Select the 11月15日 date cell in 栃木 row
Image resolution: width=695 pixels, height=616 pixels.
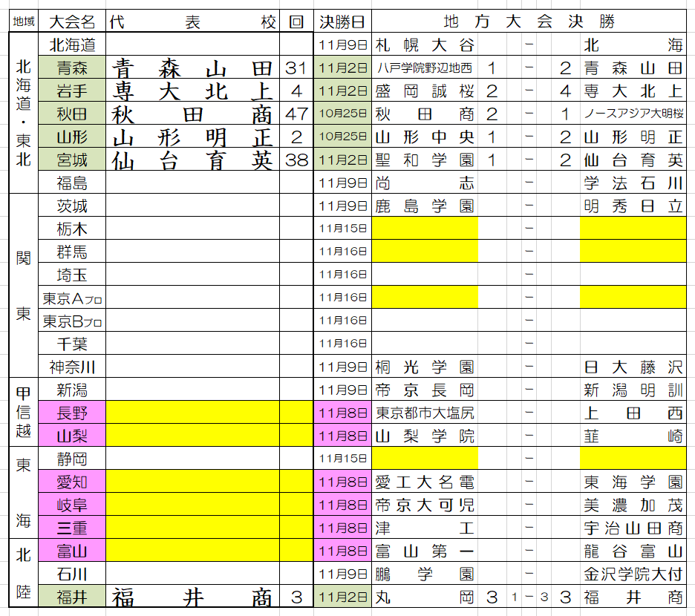coord(342,229)
